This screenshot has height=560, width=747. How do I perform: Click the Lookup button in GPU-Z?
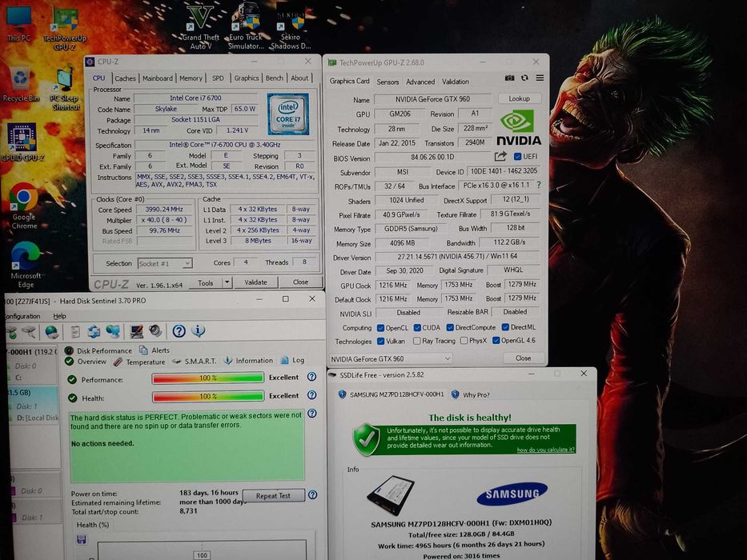click(520, 98)
